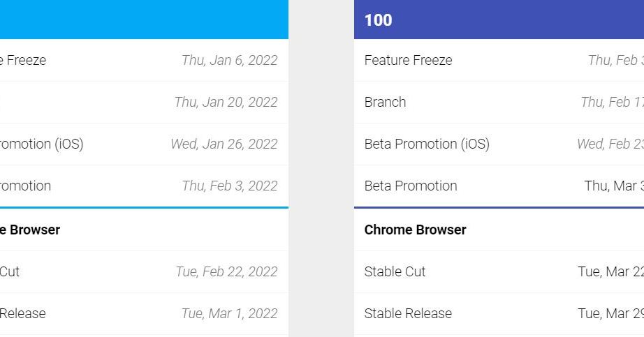This screenshot has width=644, height=337.
Task: Select the Thu, Jan 20, 2022 date
Action: click(x=226, y=102)
